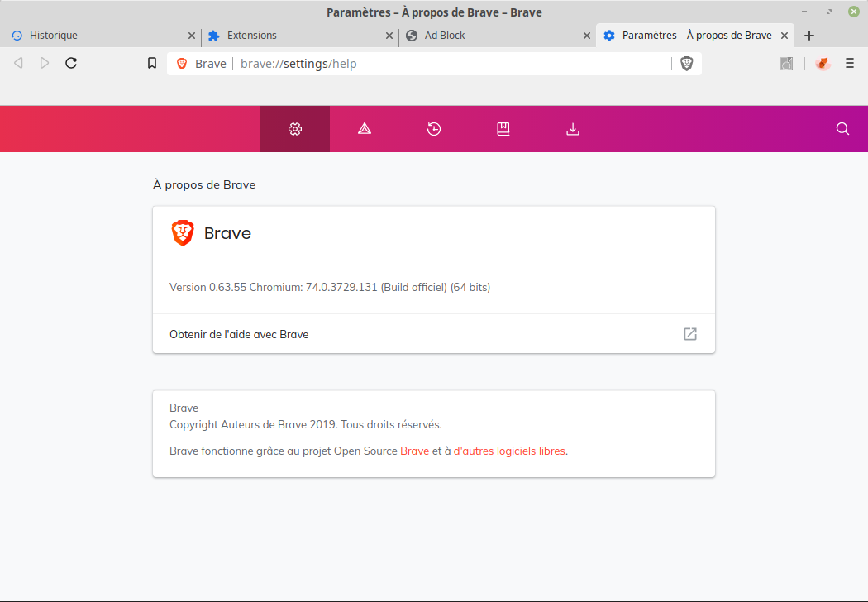Bookmark this page with the bookmark icon
This screenshot has height=602, width=868.
click(x=152, y=64)
